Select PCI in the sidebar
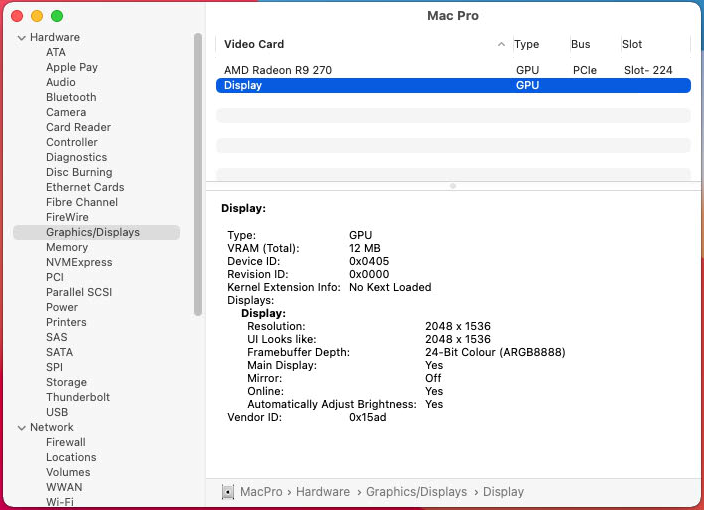704x510 pixels. tap(55, 277)
